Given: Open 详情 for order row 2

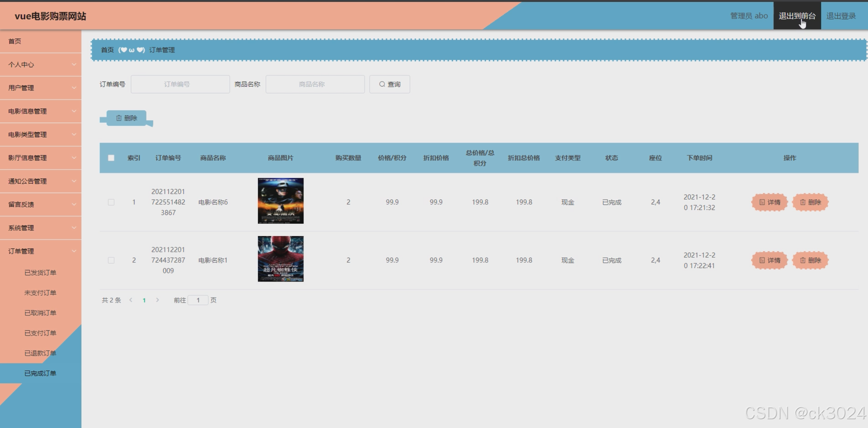Looking at the screenshot, I should [770, 260].
